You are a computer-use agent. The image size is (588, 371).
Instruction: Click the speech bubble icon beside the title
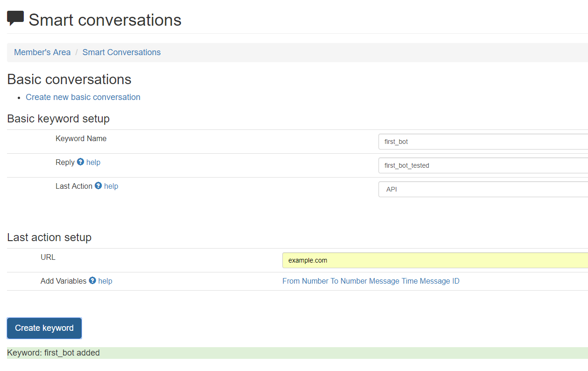[15, 18]
